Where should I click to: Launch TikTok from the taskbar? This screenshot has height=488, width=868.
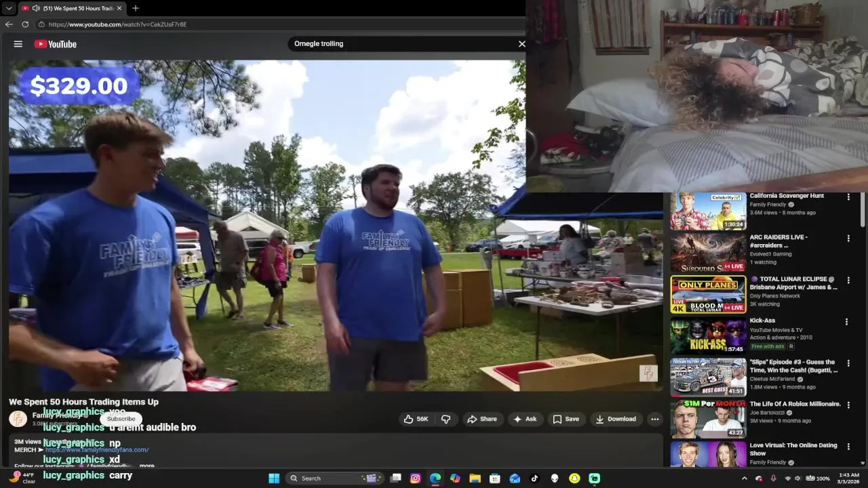pos(534,479)
